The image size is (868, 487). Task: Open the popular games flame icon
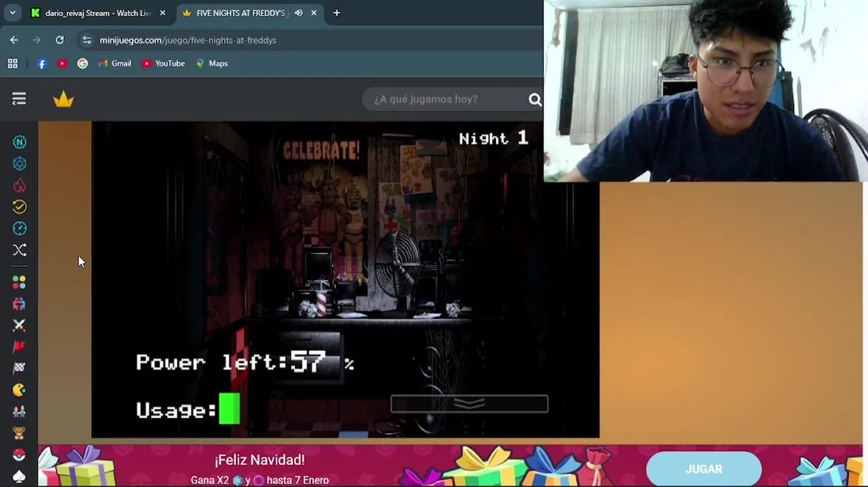20,185
